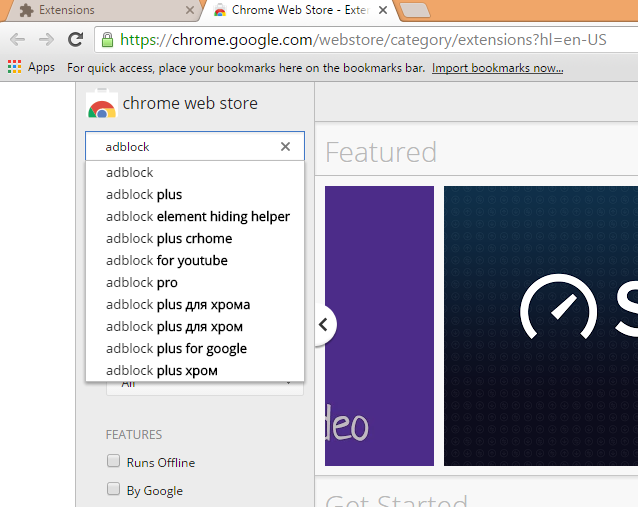Select the "adblock" suggestion

coord(195,173)
